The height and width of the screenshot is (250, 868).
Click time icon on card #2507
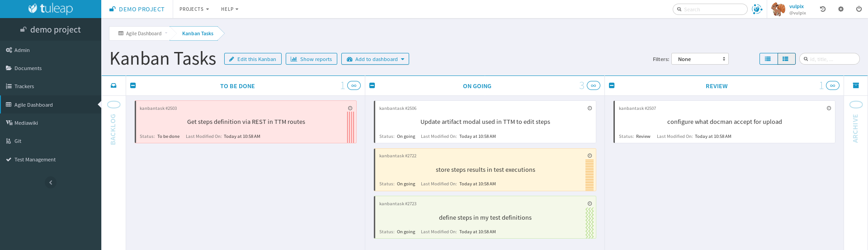pyautogui.click(x=829, y=108)
